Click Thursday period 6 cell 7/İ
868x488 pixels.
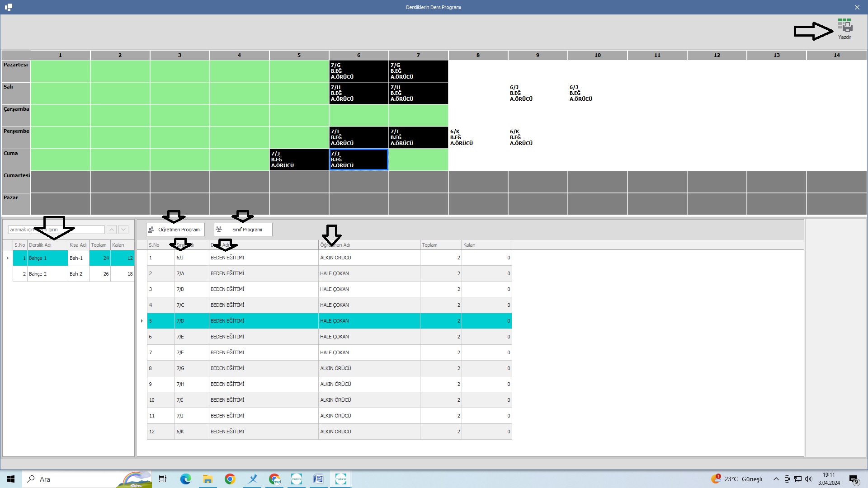[359, 137]
